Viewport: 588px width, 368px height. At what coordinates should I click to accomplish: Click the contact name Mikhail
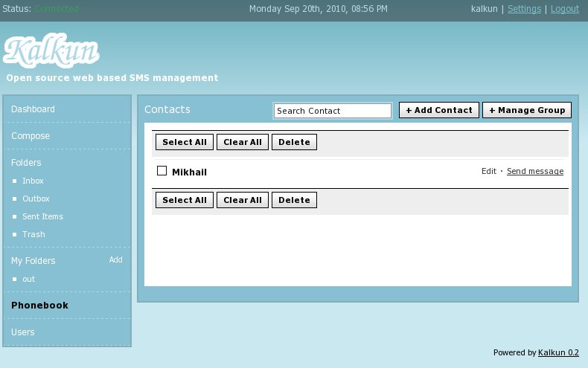pyautogui.click(x=189, y=172)
